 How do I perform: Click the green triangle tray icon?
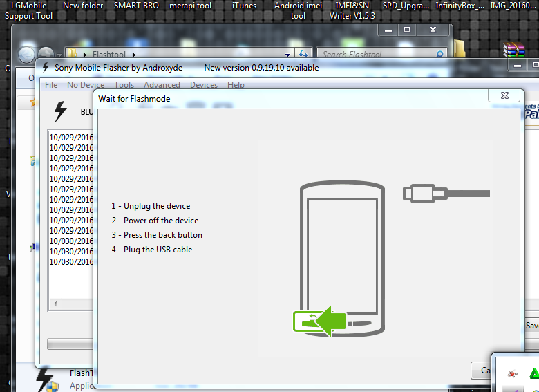click(533, 374)
